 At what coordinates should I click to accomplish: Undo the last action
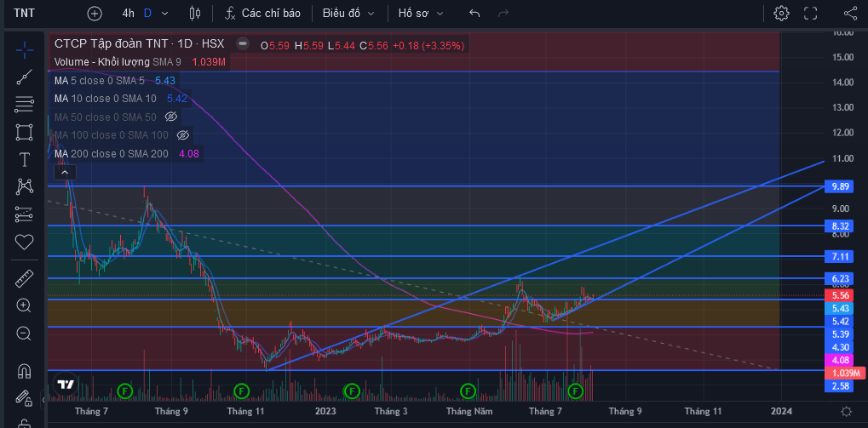click(x=474, y=14)
